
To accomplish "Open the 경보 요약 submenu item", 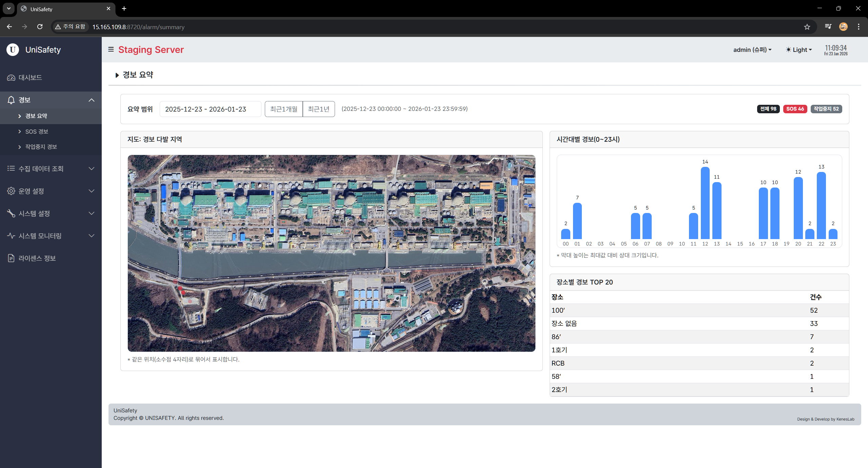I will point(51,116).
